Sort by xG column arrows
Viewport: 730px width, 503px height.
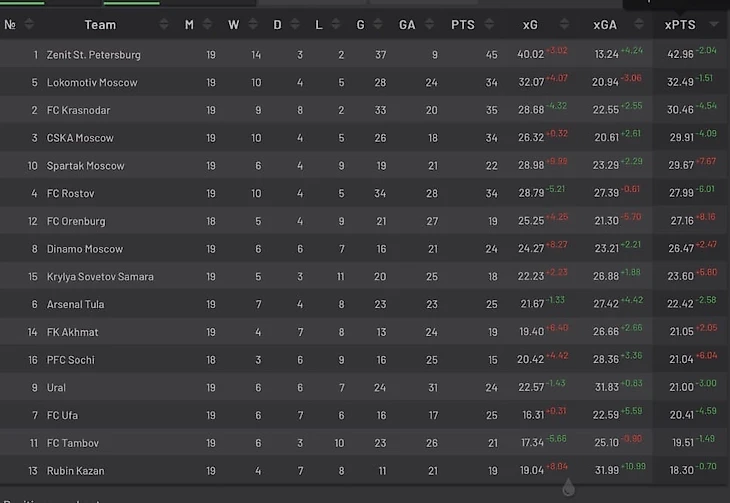(564, 24)
